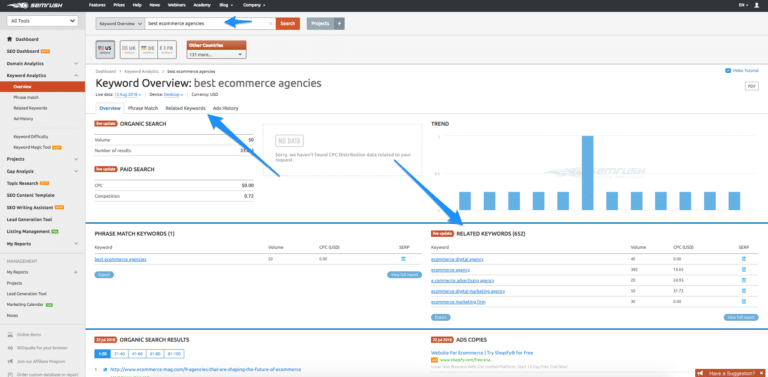This screenshot has width=768, height=377.
Task: Expand Gap Analysis in sidebar
Action: pos(76,171)
